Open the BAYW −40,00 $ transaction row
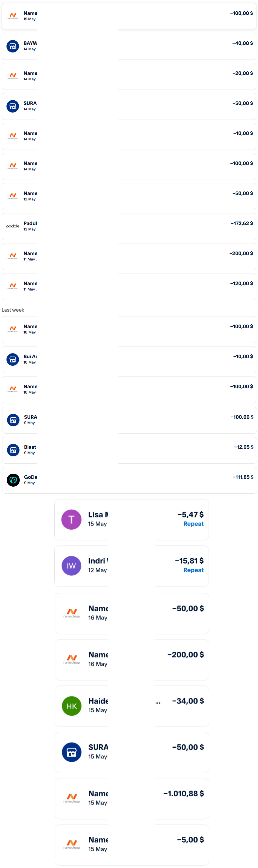 [129, 47]
